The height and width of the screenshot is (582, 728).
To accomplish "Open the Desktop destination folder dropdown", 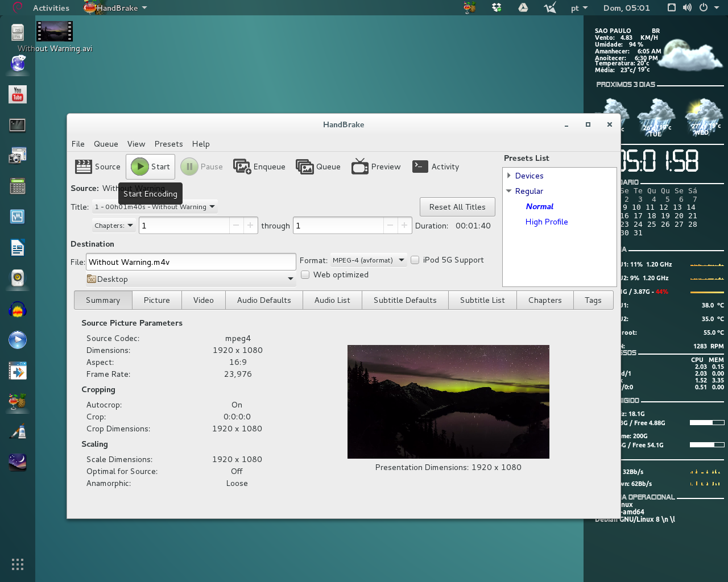I will tap(191, 279).
